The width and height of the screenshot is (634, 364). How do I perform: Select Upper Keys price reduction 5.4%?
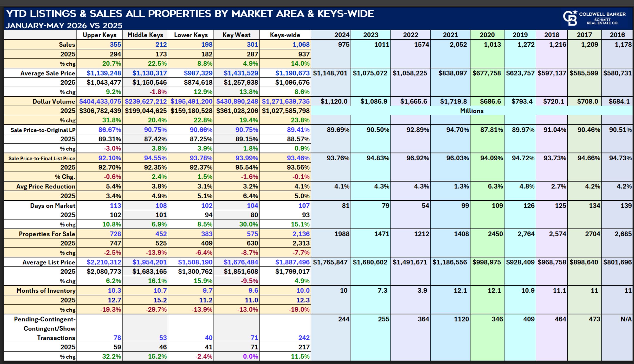click(x=113, y=186)
